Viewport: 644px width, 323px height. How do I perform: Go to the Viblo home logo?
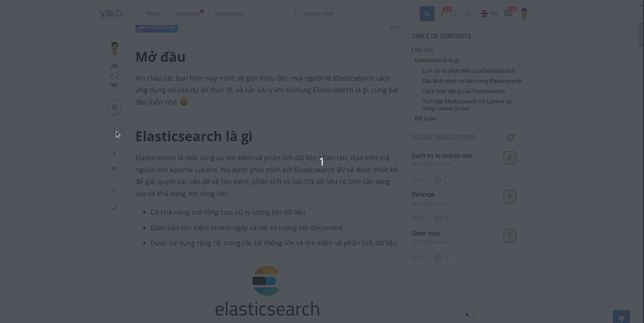(x=111, y=14)
